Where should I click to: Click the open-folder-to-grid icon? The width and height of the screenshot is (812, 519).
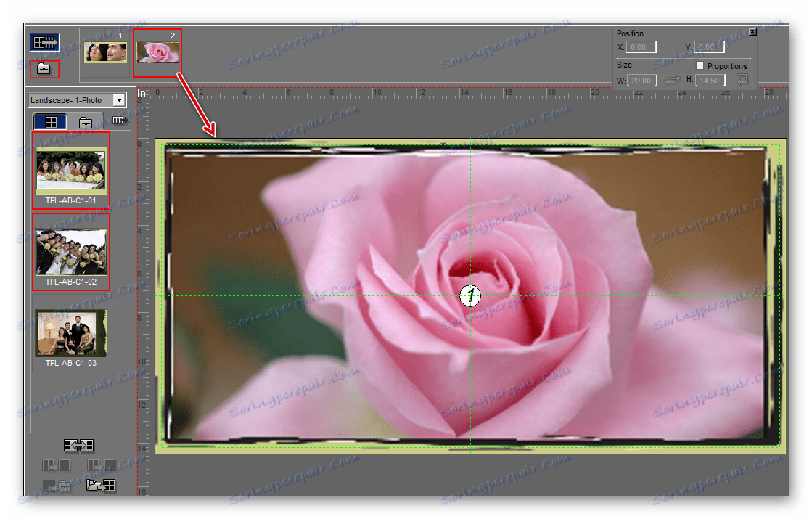click(101, 486)
